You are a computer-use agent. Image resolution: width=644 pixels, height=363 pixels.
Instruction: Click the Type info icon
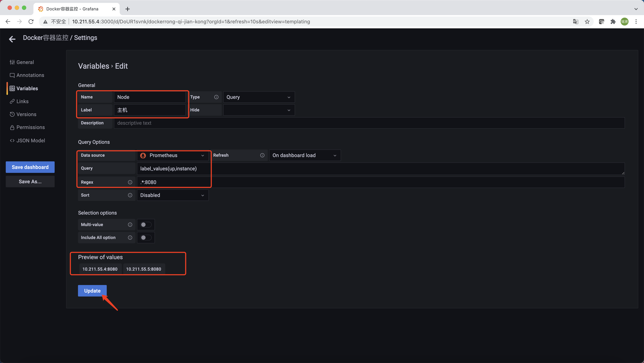[x=216, y=97]
